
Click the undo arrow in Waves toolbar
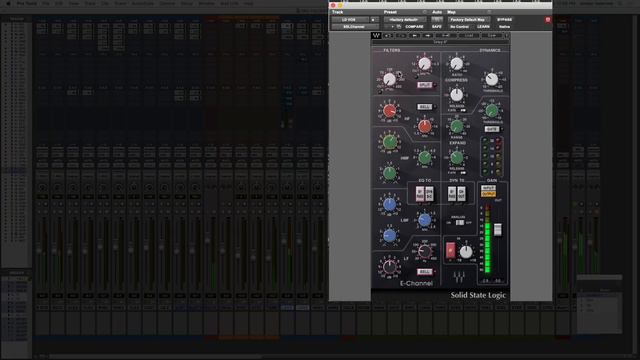[x=387, y=36]
